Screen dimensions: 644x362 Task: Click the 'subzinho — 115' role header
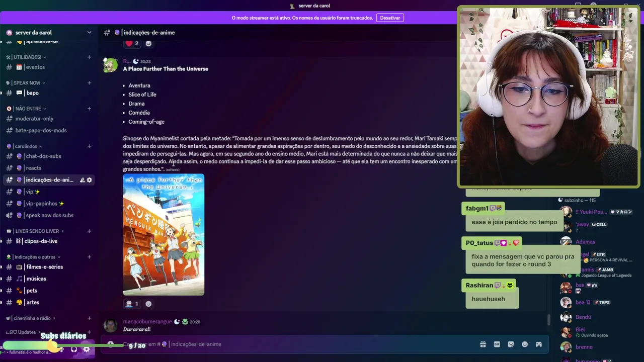coord(580,200)
